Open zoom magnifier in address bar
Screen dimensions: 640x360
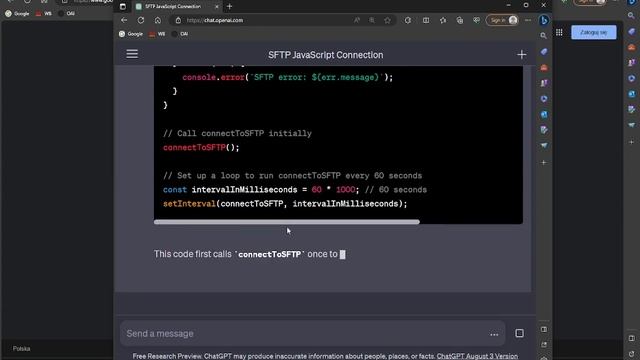pos(372,20)
